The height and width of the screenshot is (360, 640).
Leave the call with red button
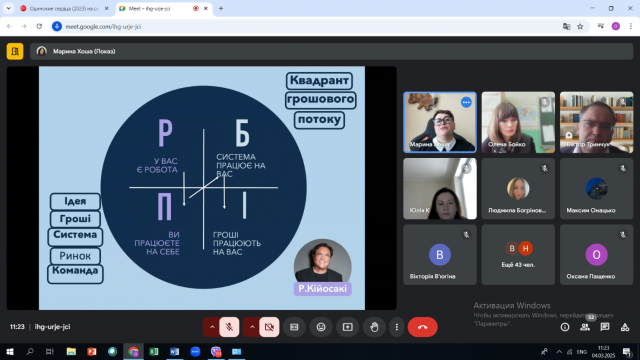(422, 327)
